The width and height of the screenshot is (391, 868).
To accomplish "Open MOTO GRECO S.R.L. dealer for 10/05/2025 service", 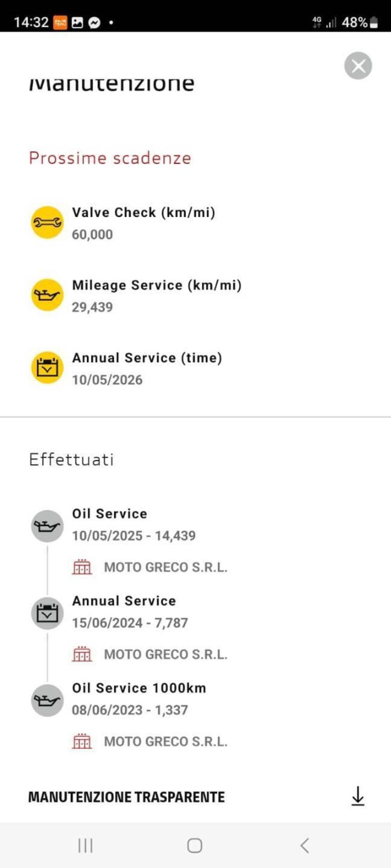I will 165,567.
